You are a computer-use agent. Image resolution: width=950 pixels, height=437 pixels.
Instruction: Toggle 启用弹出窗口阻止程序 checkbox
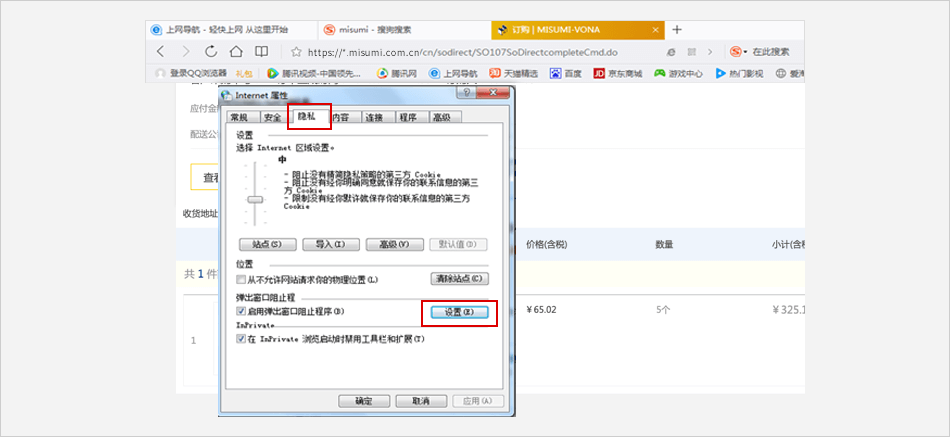click(x=241, y=312)
